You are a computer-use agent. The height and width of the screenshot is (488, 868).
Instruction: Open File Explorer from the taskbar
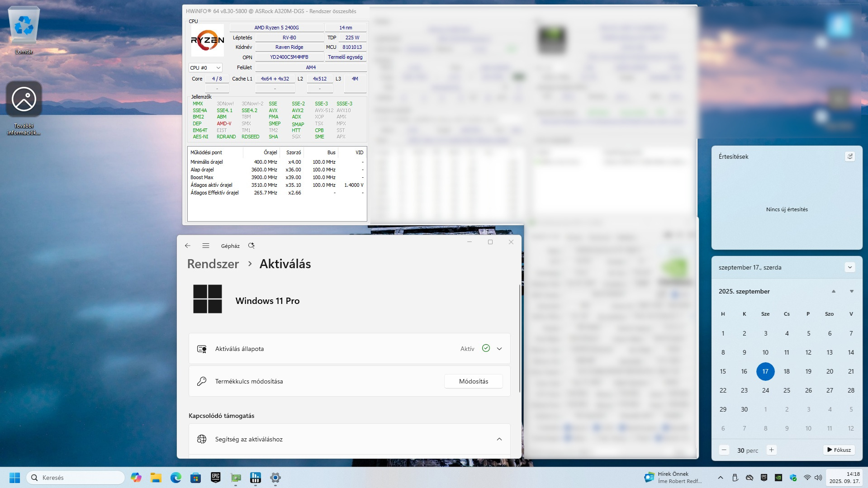[x=156, y=478]
